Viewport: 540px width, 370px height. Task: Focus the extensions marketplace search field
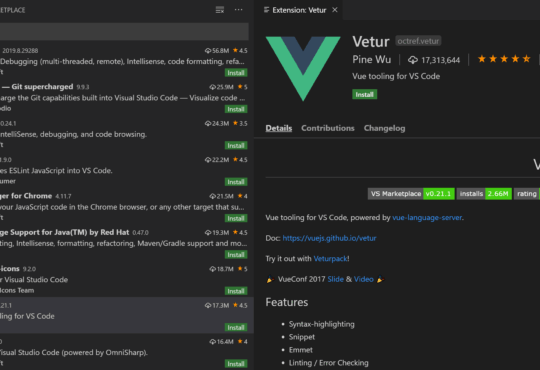(124, 31)
